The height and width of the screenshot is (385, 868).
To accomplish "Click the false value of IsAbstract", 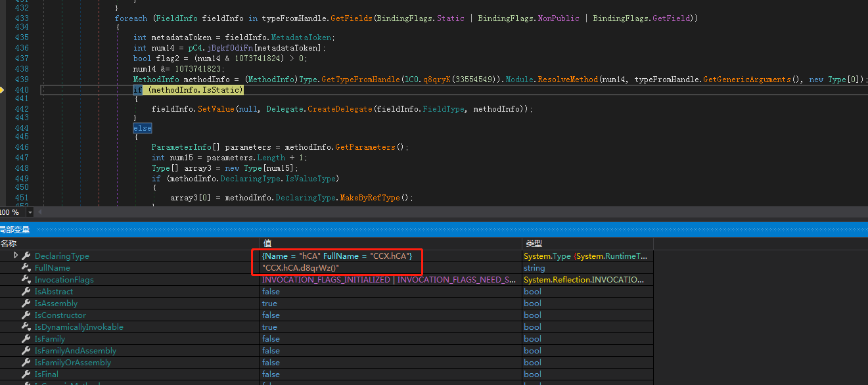I will (271, 291).
